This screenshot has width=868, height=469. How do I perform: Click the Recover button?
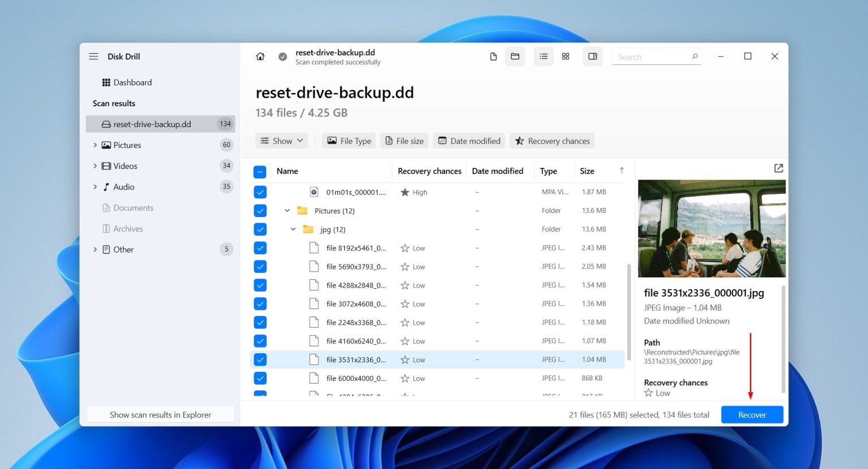[x=752, y=415]
